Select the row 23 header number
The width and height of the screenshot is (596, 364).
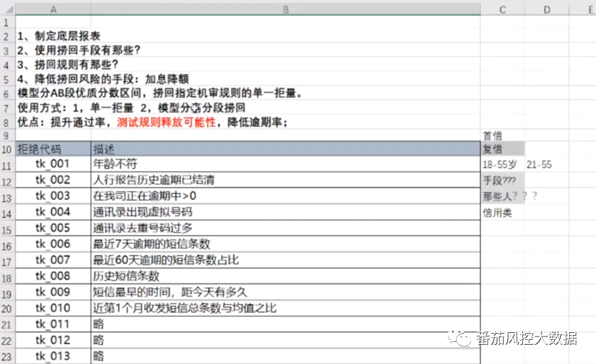tap(8, 356)
